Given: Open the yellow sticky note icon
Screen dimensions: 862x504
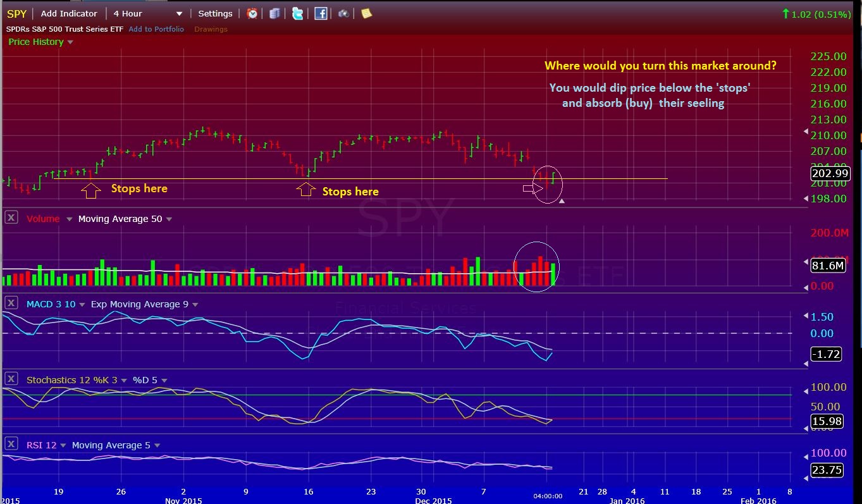Looking at the screenshot, I should click(367, 13).
